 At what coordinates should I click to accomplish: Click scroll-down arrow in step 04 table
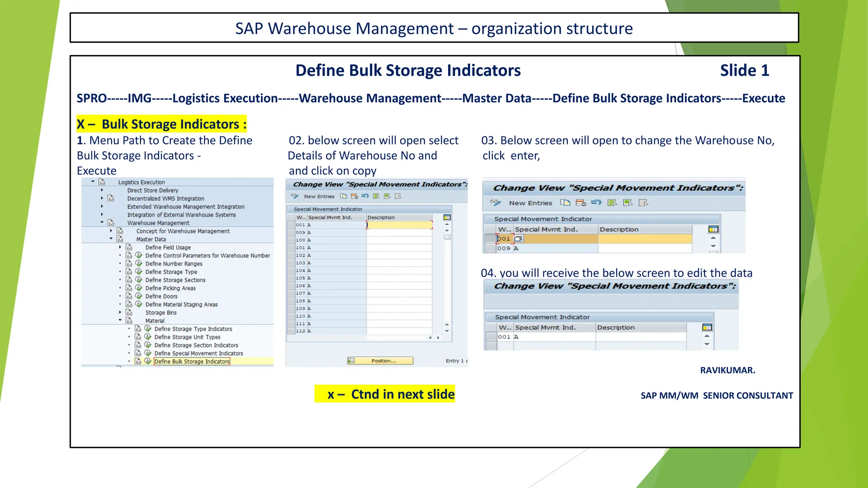click(707, 344)
